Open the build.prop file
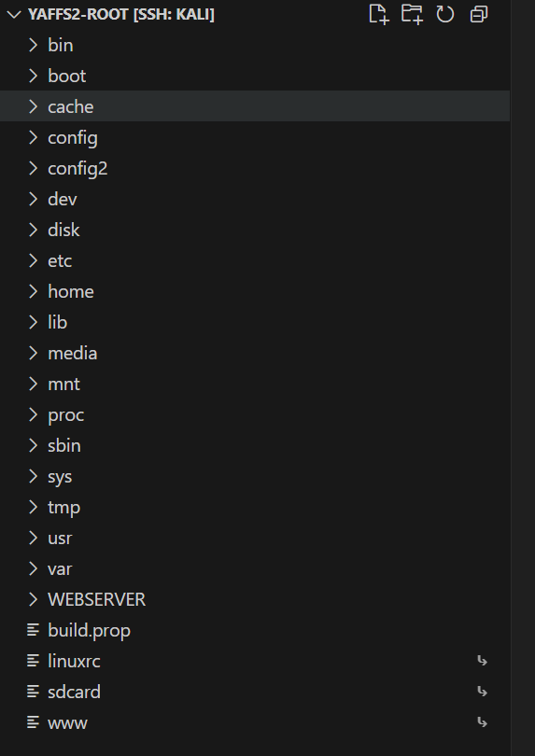This screenshot has height=756, width=535. point(255,630)
